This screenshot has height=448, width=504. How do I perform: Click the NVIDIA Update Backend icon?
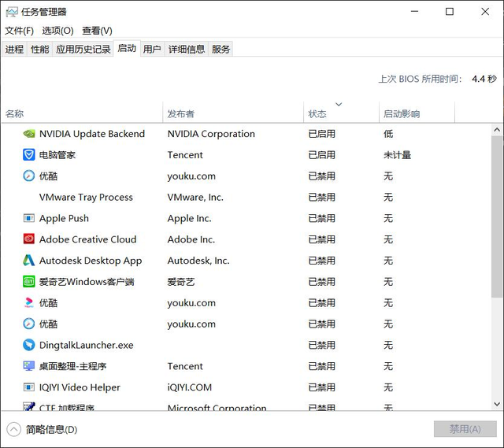[x=29, y=134]
